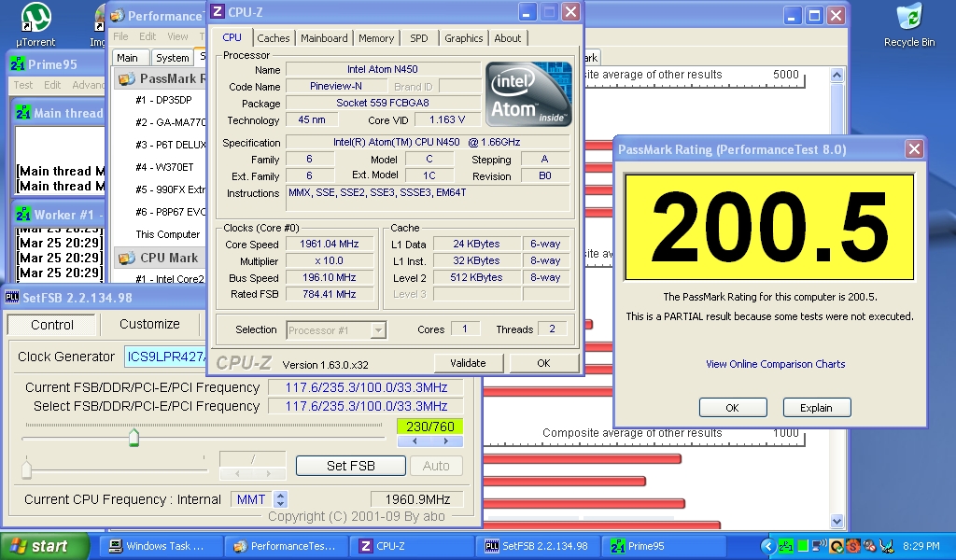Open the About tab in CPU-Z
Screen dimensions: 956x560
[507, 38]
